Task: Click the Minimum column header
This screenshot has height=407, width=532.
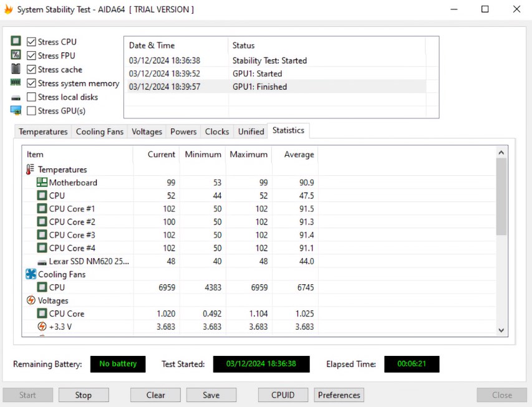Action: pos(203,155)
